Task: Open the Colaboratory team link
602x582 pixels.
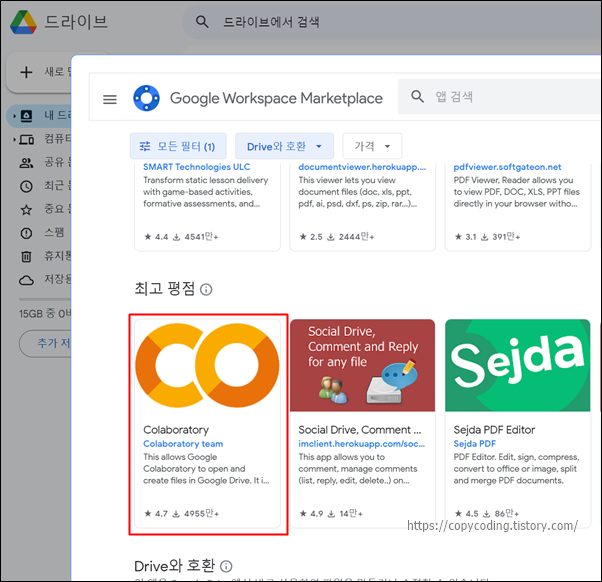Action: [x=183, y=444]
